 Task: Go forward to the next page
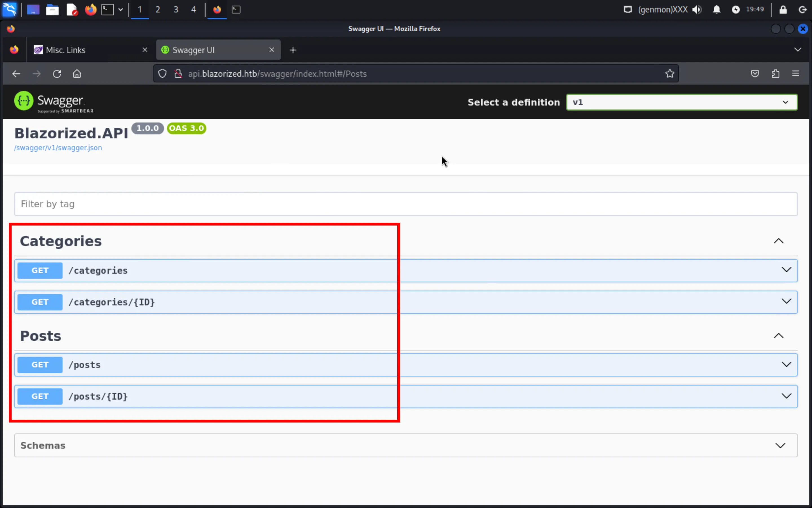(x=37, y=74)
